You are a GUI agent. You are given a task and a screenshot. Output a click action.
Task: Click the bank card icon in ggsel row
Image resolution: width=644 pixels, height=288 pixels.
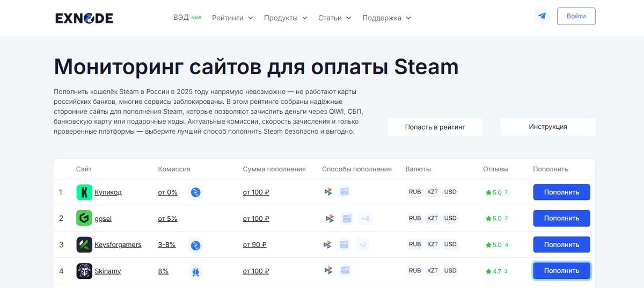click(347, 218)
